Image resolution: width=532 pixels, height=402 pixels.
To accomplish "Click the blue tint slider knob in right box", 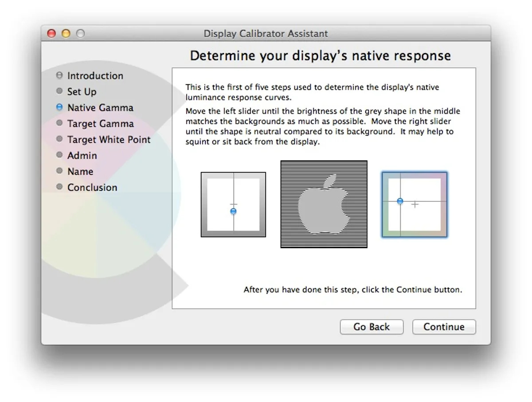I will click(400, 201).
